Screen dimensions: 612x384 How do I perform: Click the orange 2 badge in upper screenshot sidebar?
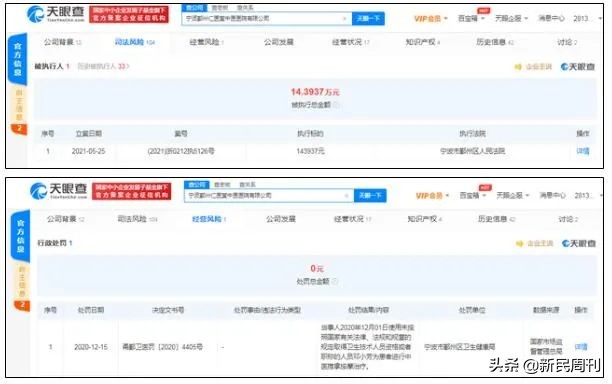click(19, 128)
